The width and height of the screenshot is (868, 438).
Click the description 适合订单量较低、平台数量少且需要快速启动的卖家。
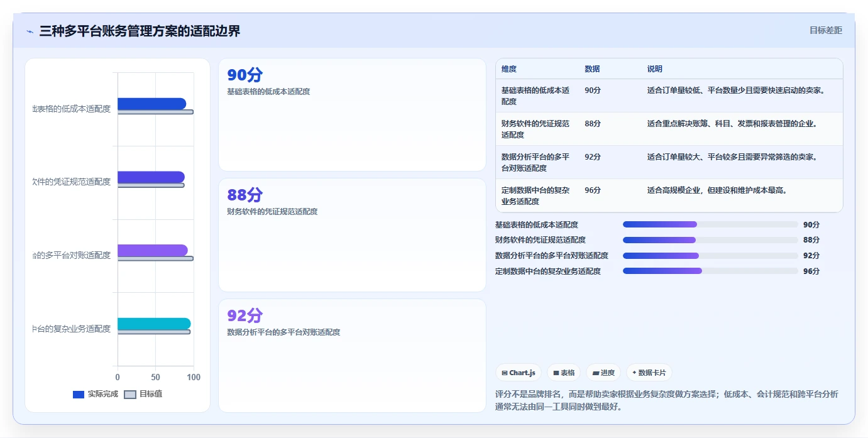coord(736,90)
